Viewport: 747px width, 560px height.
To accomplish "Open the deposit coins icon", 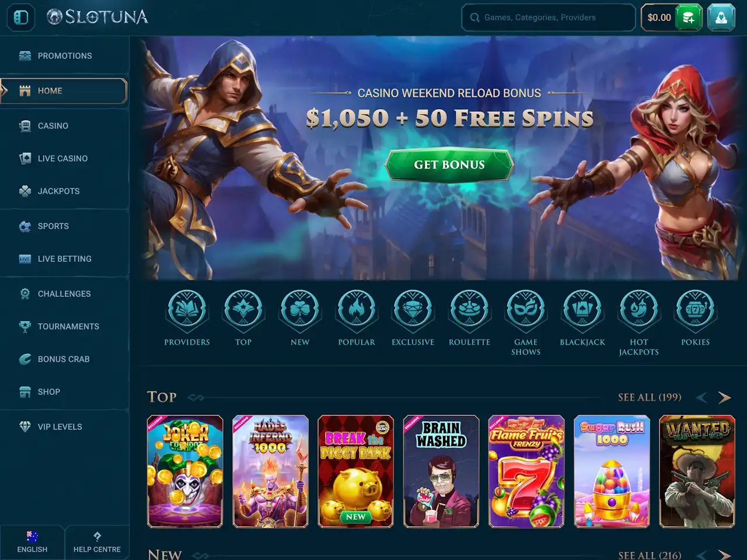I will [x=689, y=17].
